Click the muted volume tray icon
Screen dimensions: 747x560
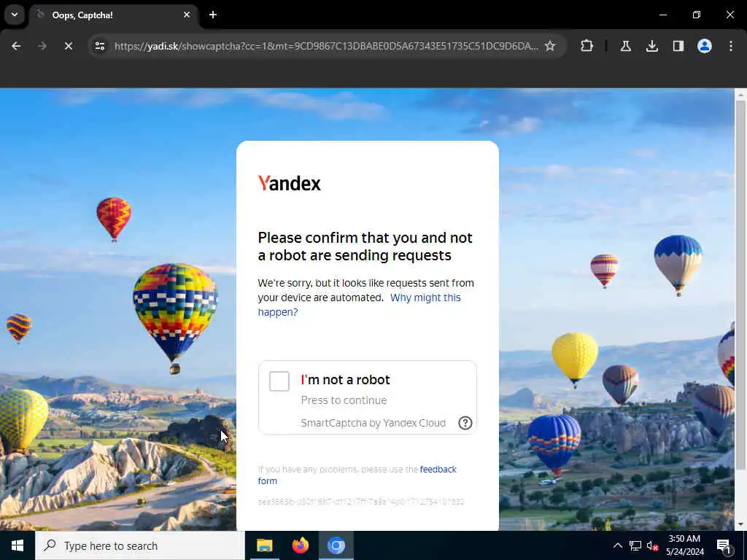click(x=652, y=545)
